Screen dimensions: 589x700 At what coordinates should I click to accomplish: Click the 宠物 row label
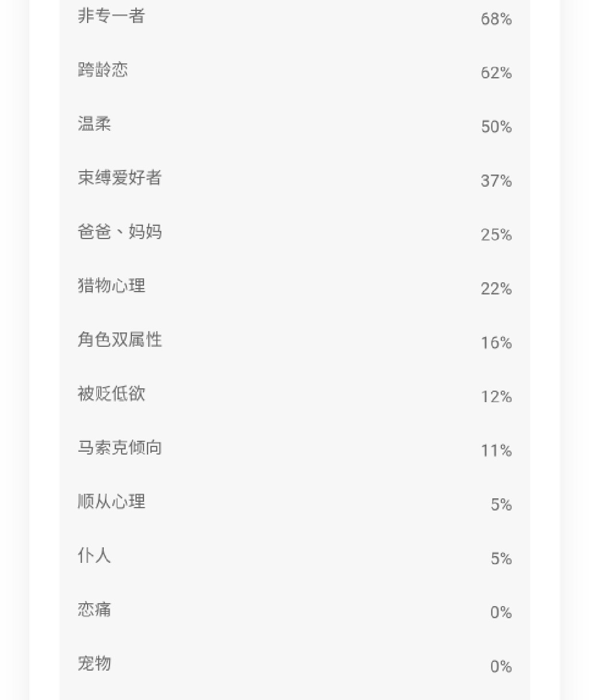pyautogui.click(x=95, y=664)
